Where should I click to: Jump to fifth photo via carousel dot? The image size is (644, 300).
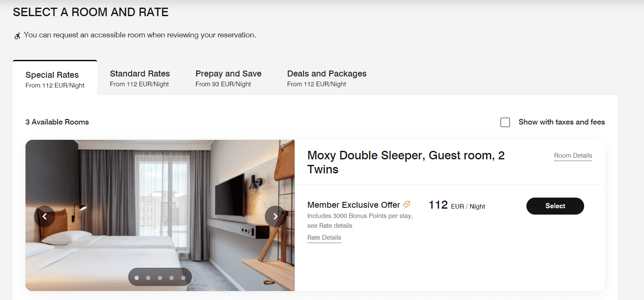pyautogui.click(x=183, y=278)
